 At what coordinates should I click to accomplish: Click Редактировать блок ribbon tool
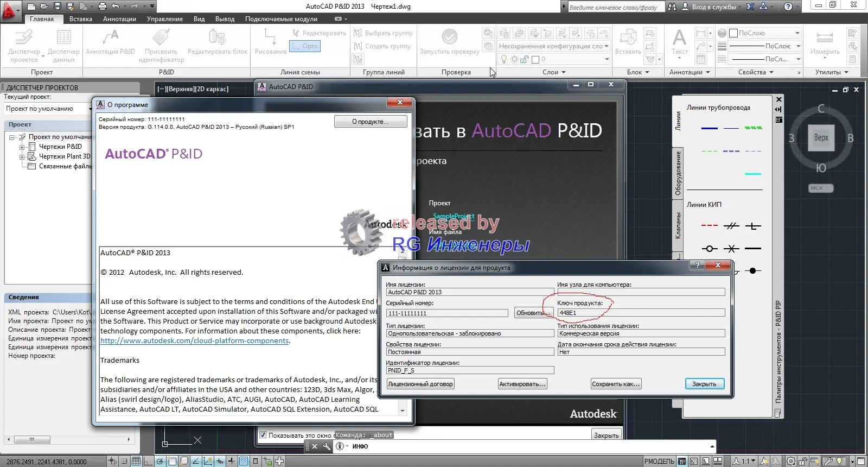217,42
